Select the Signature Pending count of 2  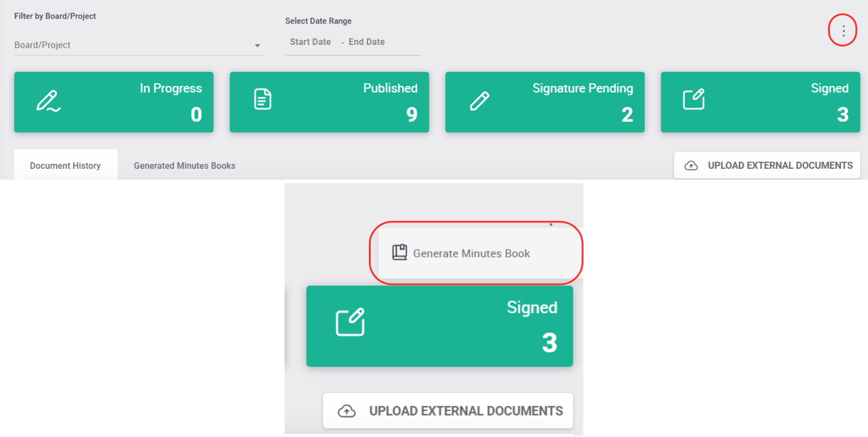[627, 114]
